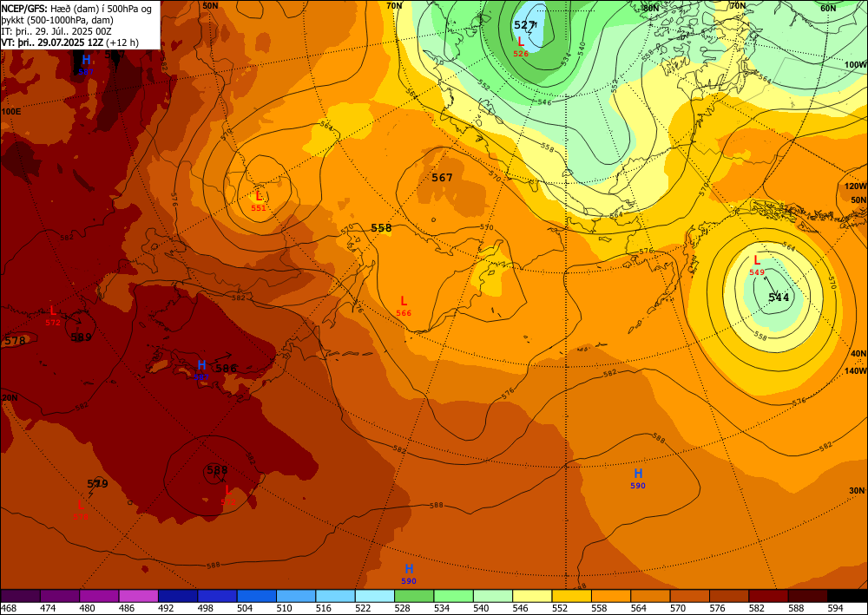Select the black legend swatch labeled 594
This screenshot has height=615, width=868.
(847, 596)
